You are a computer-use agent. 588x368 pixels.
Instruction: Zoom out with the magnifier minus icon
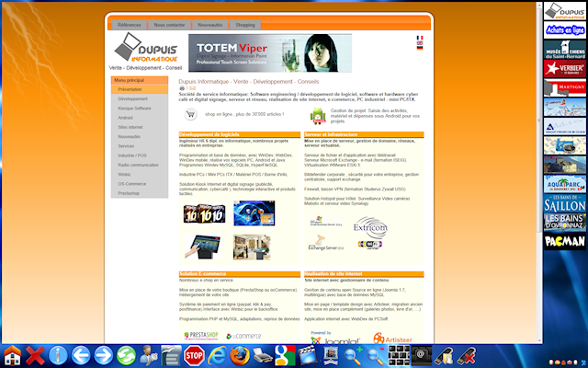[376, 355]
